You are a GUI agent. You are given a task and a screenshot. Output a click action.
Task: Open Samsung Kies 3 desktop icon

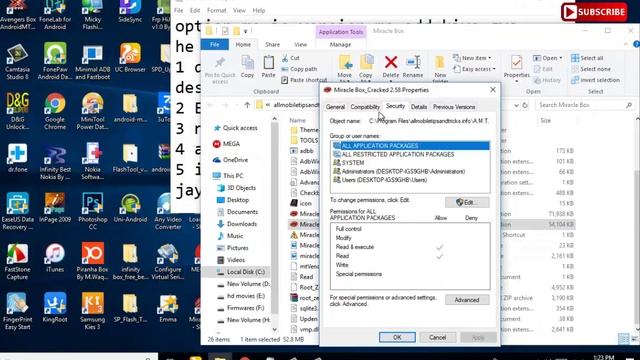[x=93, y=311]
